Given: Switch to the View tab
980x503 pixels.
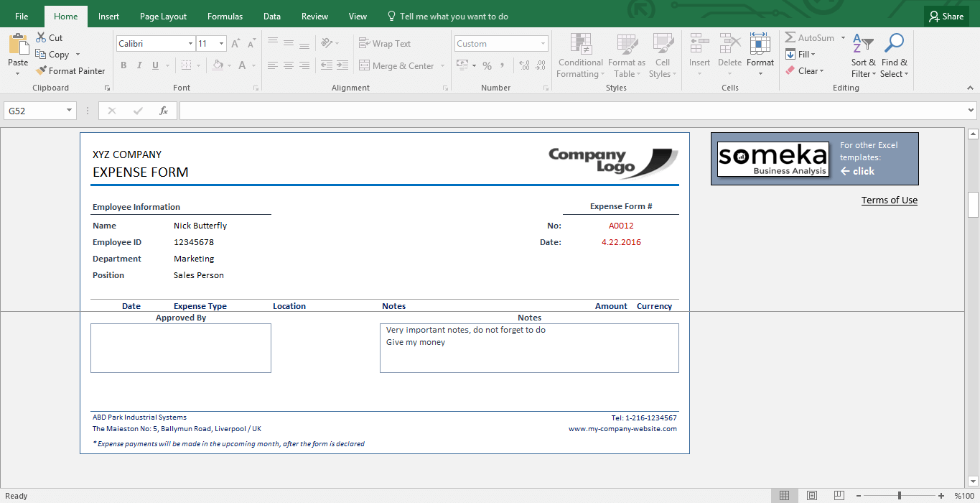Looking at the screenshot, I should point(358,17).
